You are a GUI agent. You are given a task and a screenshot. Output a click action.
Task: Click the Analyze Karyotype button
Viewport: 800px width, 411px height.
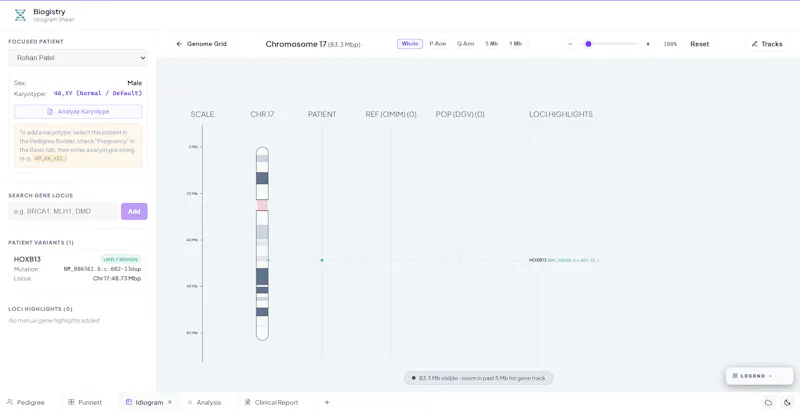point(78,112)
